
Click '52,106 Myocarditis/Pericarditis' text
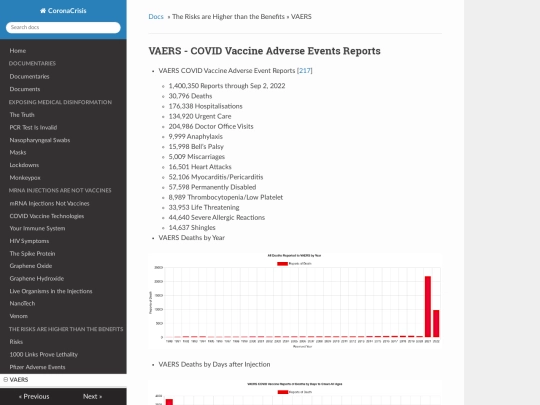216,177
